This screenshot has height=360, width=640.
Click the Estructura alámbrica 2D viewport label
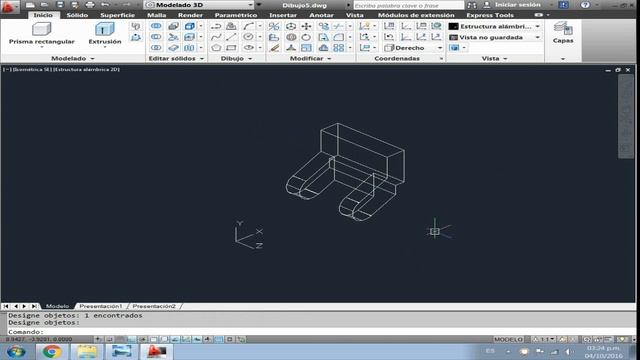[x=87, y=69]
